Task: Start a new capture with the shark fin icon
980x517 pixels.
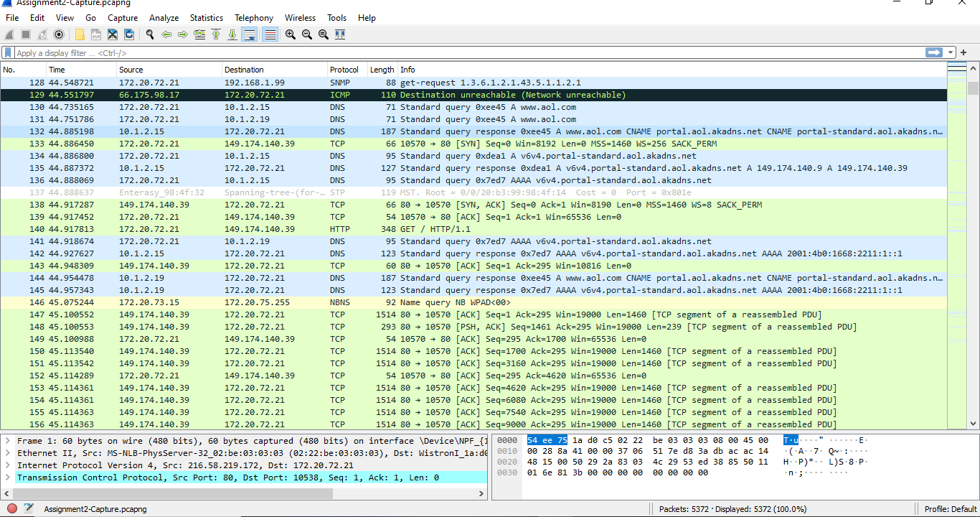Action: click(9, 34)
